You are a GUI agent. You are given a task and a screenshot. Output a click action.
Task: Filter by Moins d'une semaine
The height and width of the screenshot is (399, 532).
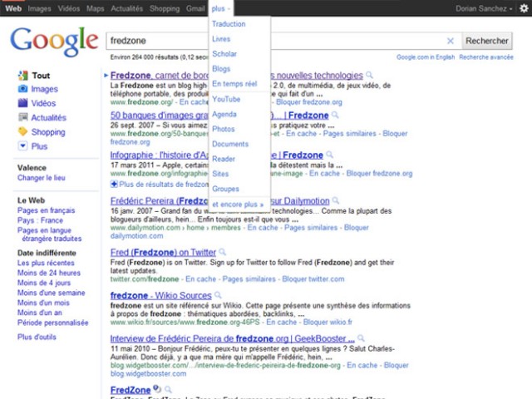click(x=52, y=293)
